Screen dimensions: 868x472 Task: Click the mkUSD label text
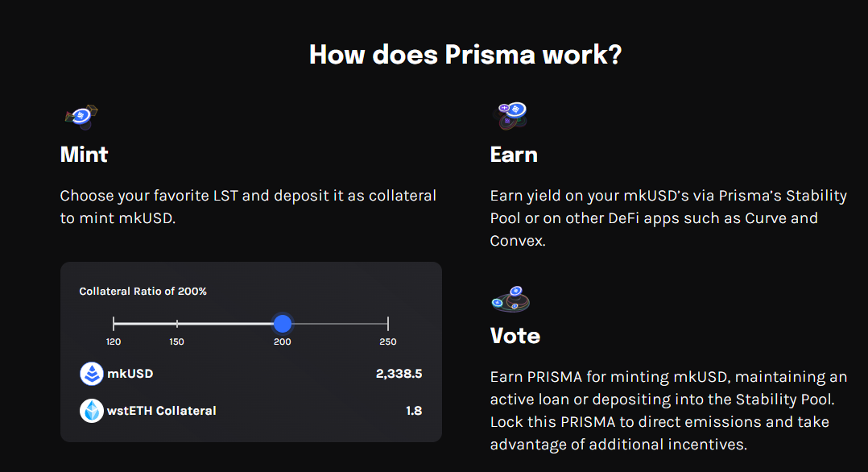(130, 374)
